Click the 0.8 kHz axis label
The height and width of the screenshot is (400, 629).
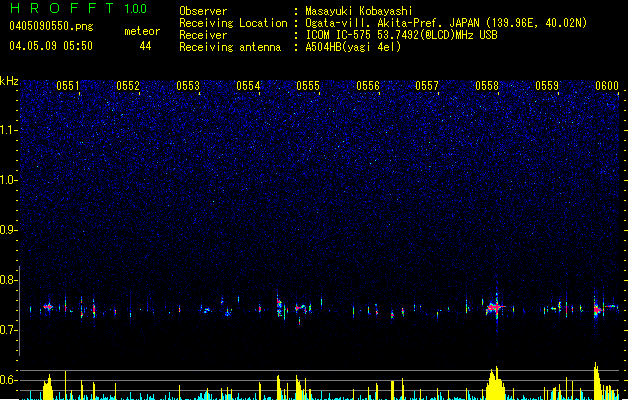coord(8,280)
